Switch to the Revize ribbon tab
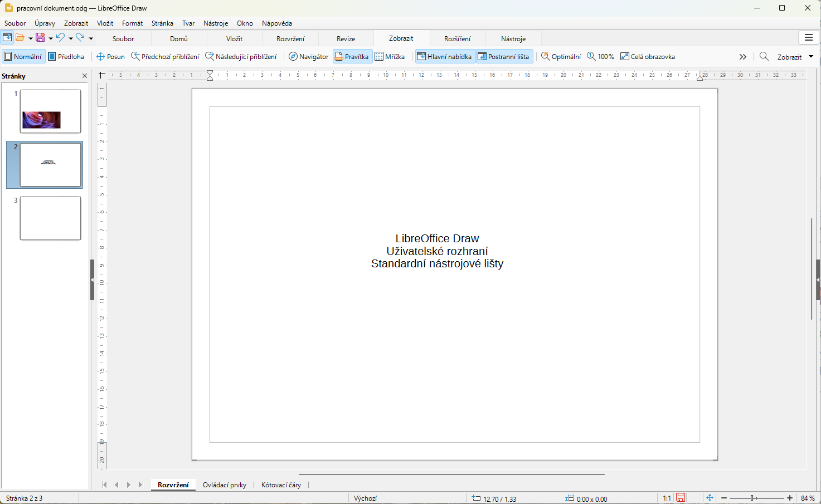This screenshot has width=821, height=504. tap(346, 38)
